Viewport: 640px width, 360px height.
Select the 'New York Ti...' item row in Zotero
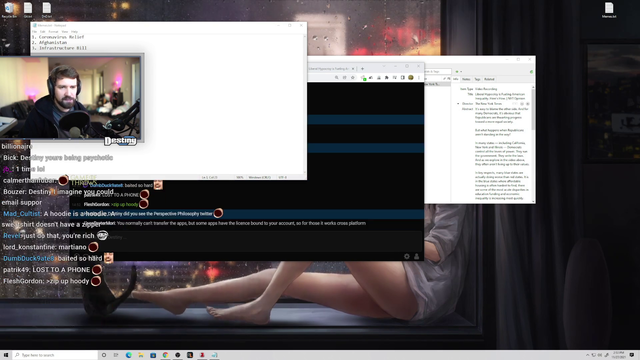(438, 84)
